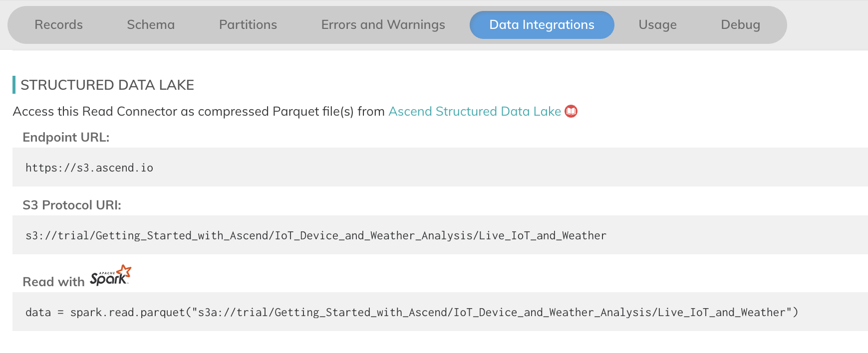Click the spark.read.parquet code snippet
Screen dimensions: 868x353
[x=412, y=312]
